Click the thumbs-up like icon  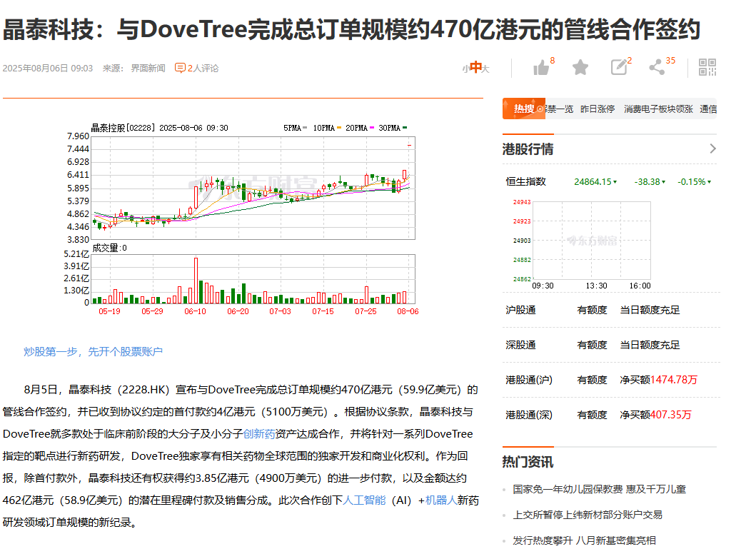click(x=541, y=68)
